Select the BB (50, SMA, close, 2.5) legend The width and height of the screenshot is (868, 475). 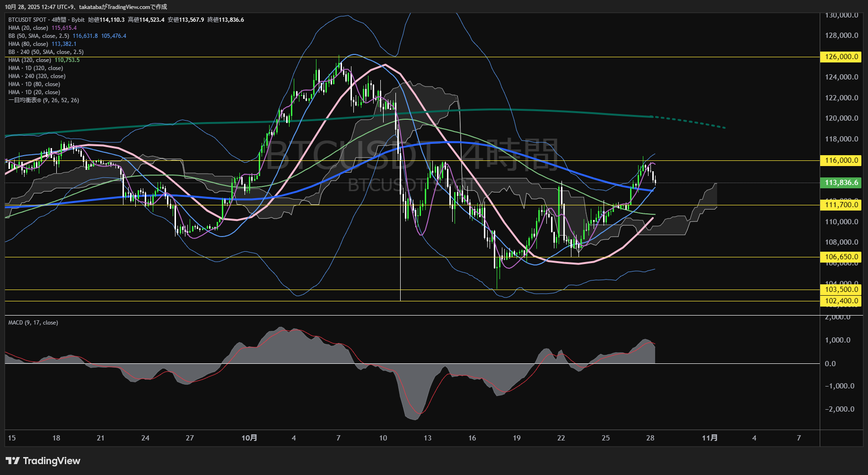(39, 36)
